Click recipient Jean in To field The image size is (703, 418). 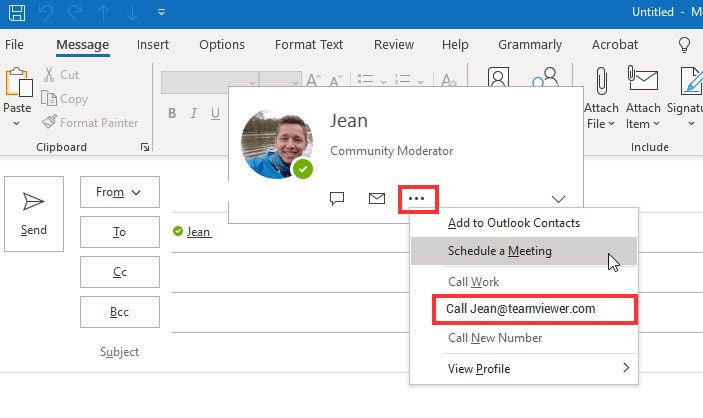[x=199, y=232]
